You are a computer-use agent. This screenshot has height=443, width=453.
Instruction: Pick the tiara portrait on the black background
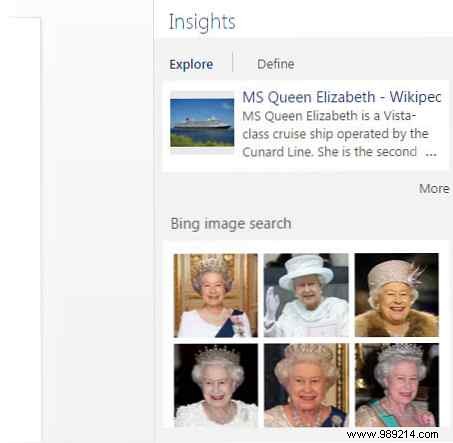216,385
